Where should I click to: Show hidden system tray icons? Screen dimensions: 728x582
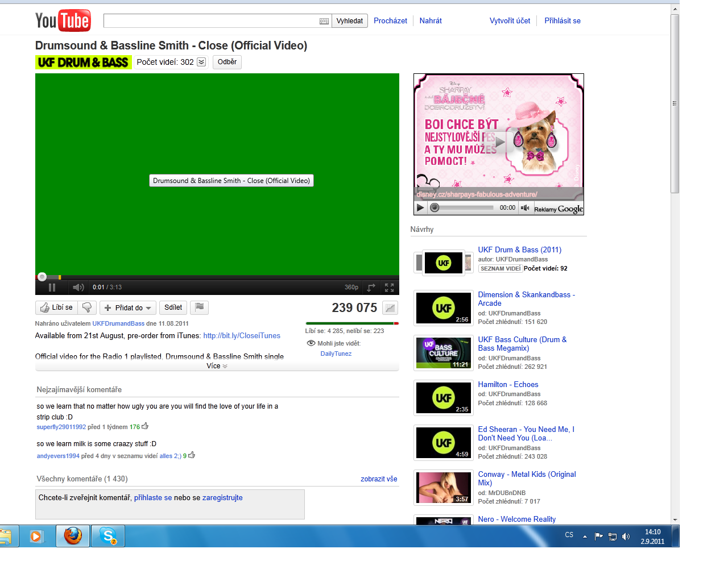point(585,537)
